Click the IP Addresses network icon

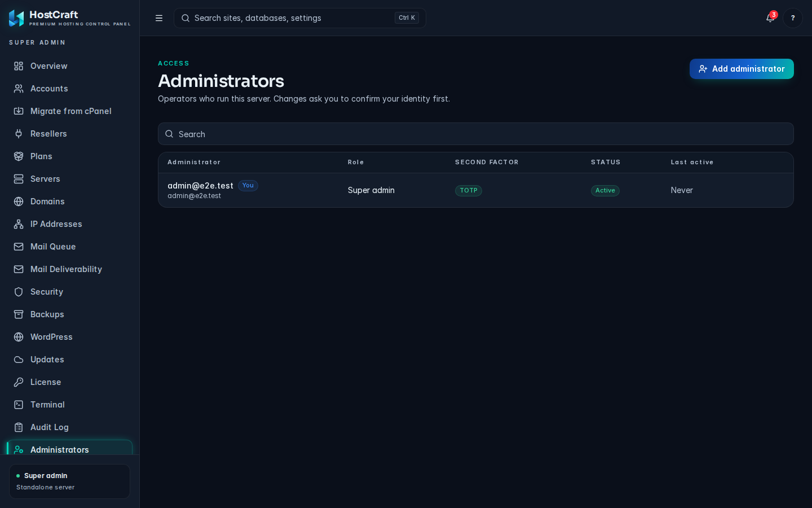coord(19,224)
